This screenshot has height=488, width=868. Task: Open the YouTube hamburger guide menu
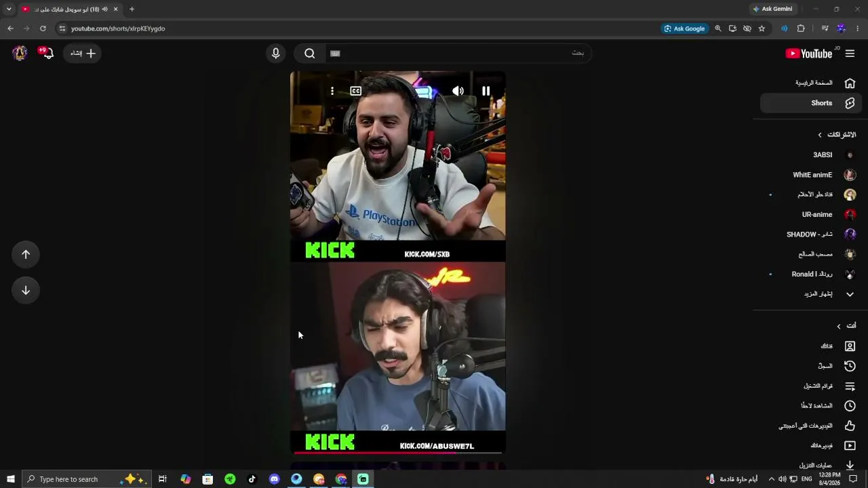click(x=850, y=54)
